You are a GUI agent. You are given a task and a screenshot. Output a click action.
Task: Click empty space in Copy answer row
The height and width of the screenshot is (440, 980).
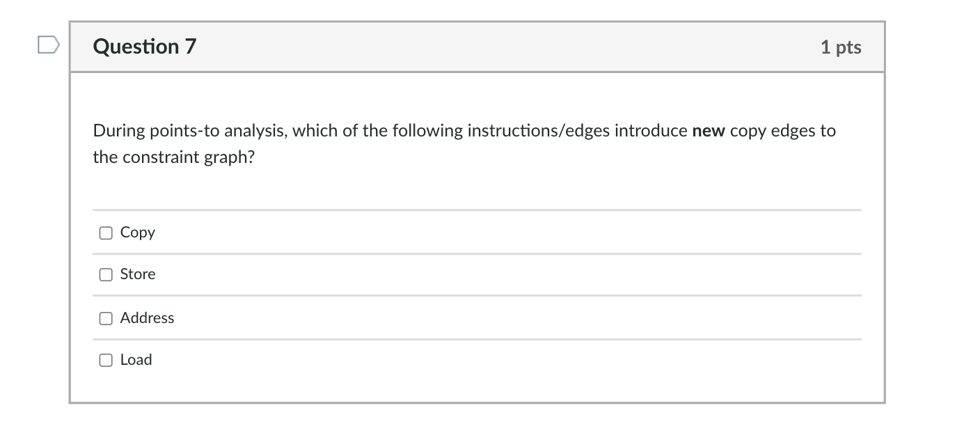click(508, 233)
